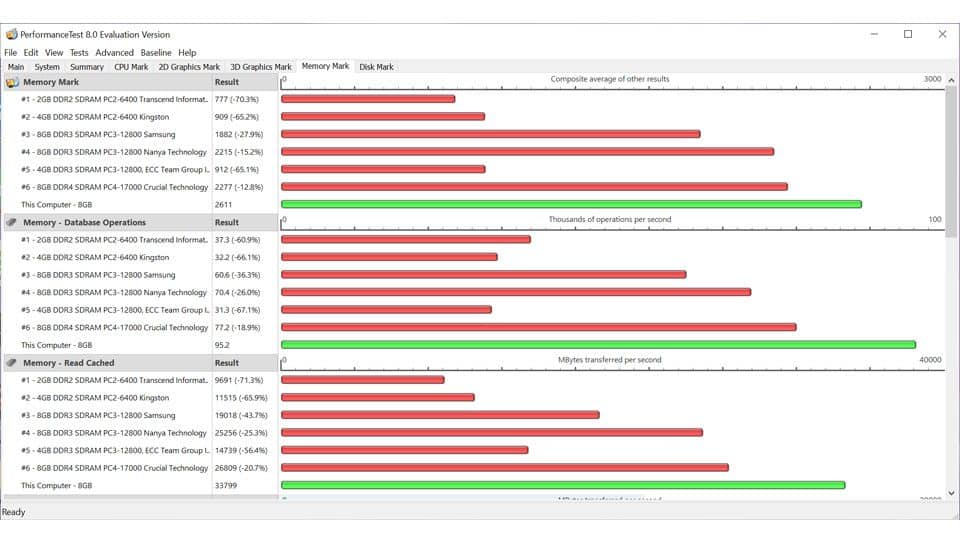Select the 26809 (-20.7%) result cell
The width and height of the screenshot is (960, 540).
point(241,468)
